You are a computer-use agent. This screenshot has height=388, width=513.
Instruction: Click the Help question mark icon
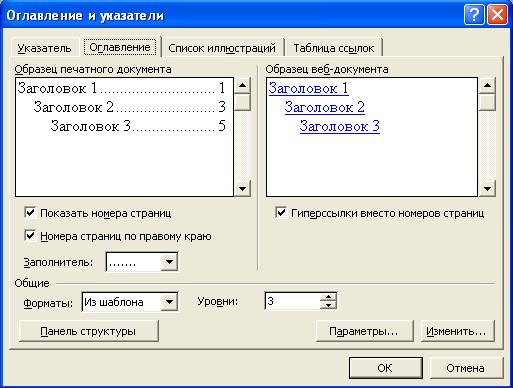[x=474, y=15]
